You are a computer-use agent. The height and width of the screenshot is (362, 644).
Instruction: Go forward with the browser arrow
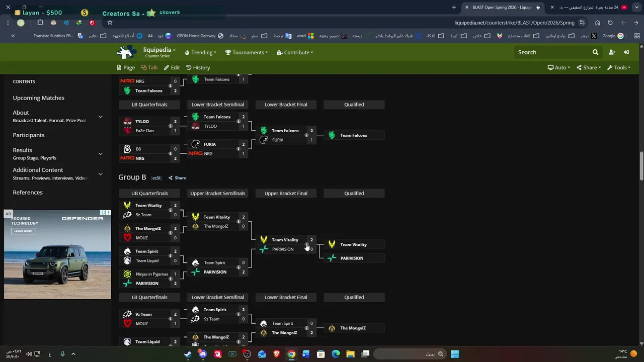click(x=623, y=23)
